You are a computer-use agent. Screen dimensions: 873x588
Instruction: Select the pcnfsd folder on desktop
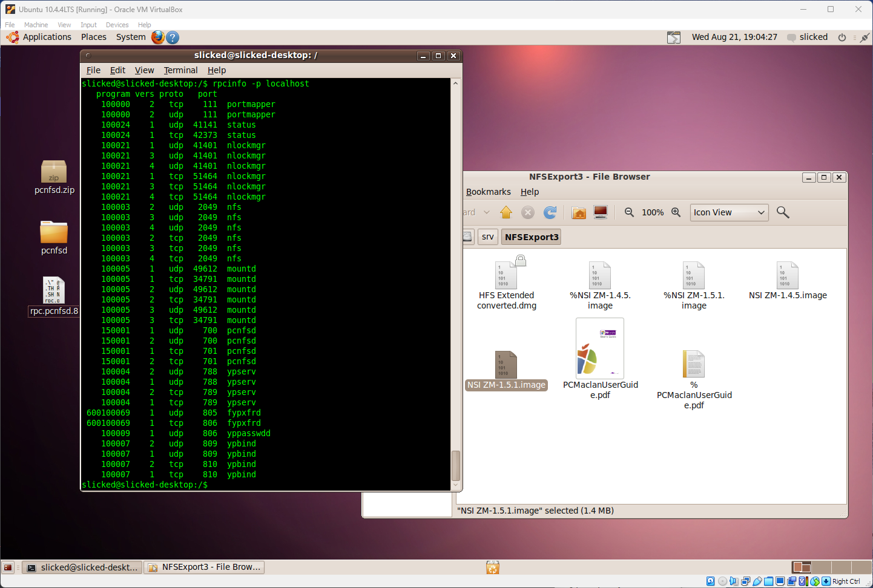[x=54, y=238]
